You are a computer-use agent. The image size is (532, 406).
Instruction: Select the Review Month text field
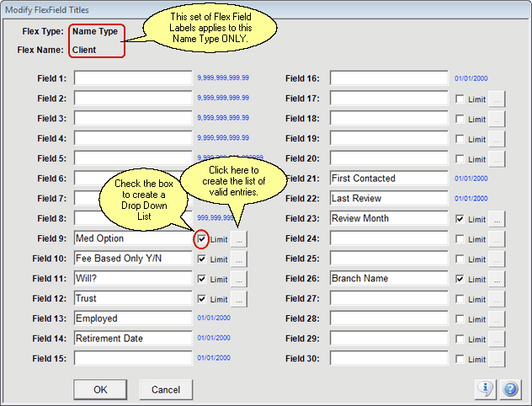tap(389, 218)
